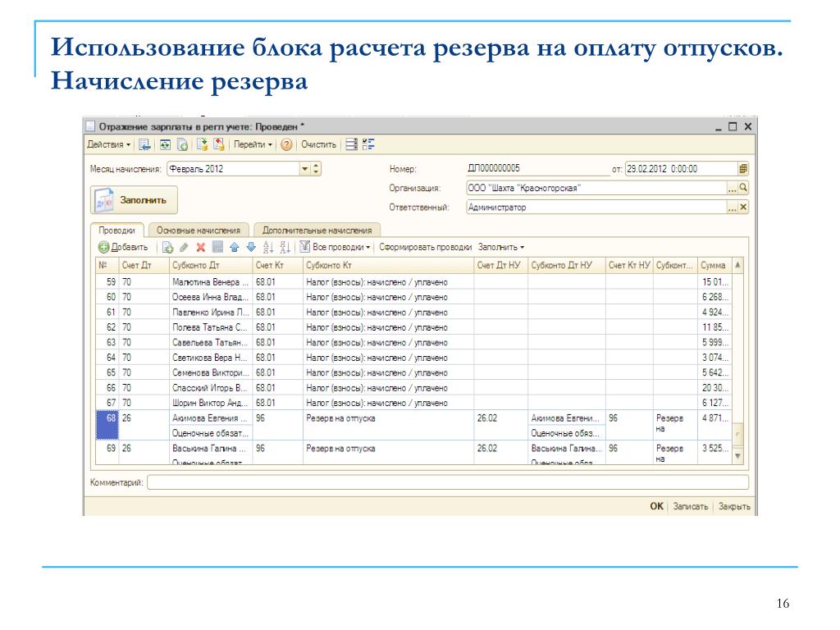The image size is (840, 630).
Task: Switch to the Основные начисления tab
Action: pos(199,231)
